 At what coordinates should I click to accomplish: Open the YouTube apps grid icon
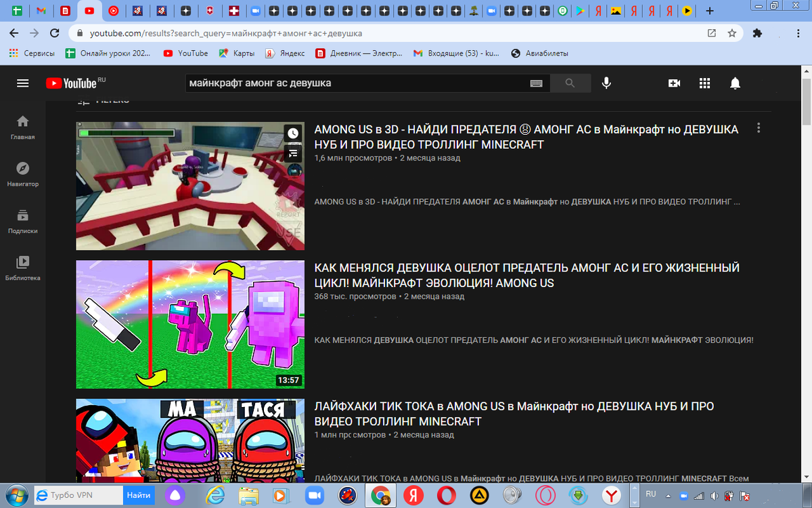pyautogui.click(x=704, y=83)
